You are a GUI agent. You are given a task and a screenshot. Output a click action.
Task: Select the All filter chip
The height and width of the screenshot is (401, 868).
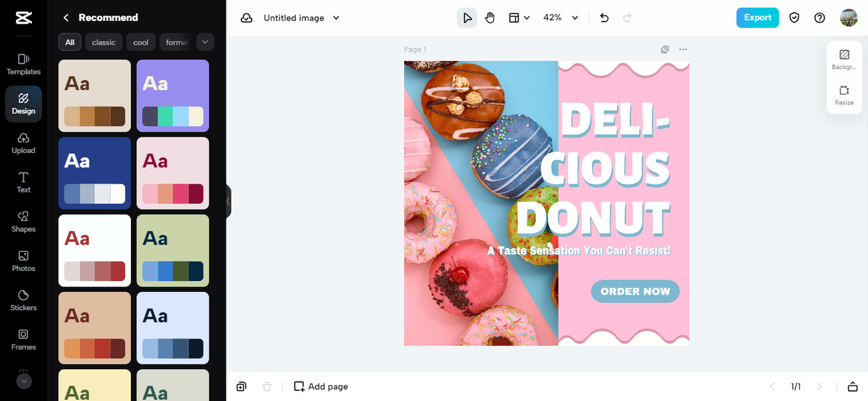point(70,42)
